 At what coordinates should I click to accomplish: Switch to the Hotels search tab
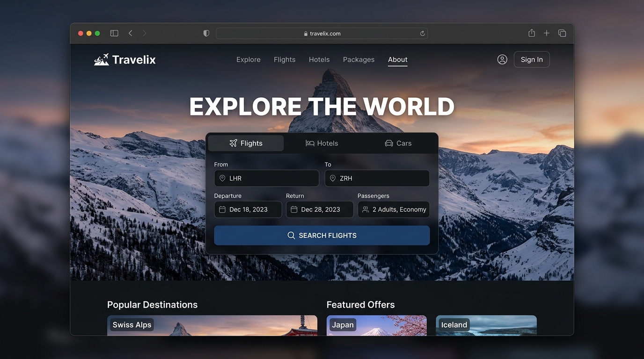(x=322, y=143)
